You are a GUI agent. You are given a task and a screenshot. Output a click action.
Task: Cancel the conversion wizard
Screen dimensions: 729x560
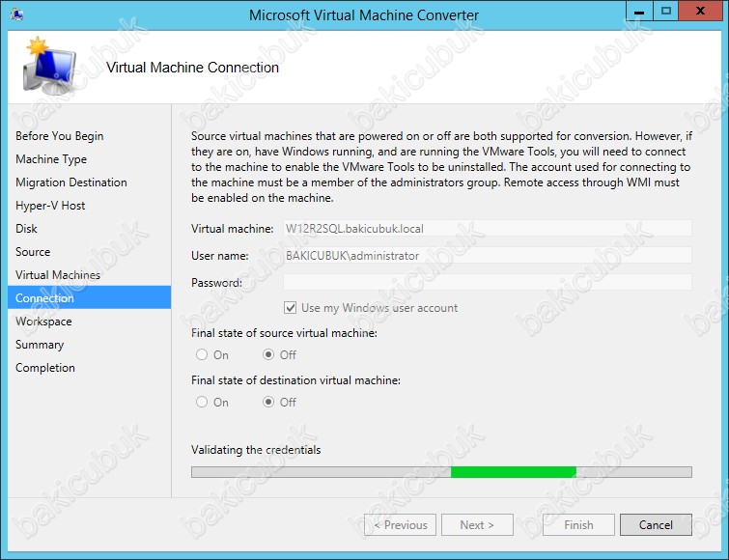(x=656, y=524)
